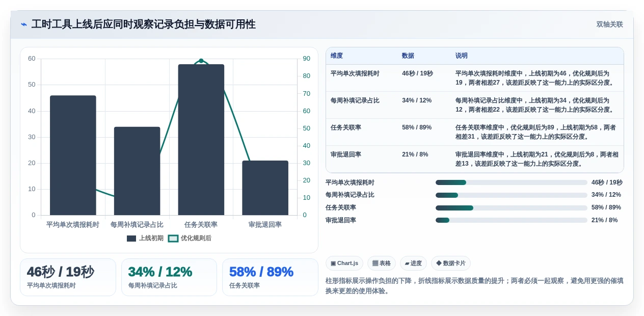This screenshot has width=644, height=316.
Task: Toggle the 上线初期 legend item
Action: [145, 238]
